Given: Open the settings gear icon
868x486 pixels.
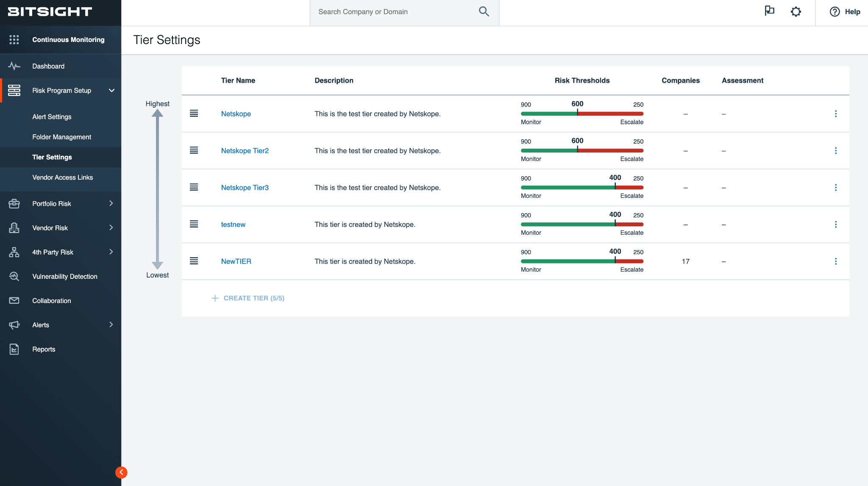Looking at the screenshot, I should [796, 12].
